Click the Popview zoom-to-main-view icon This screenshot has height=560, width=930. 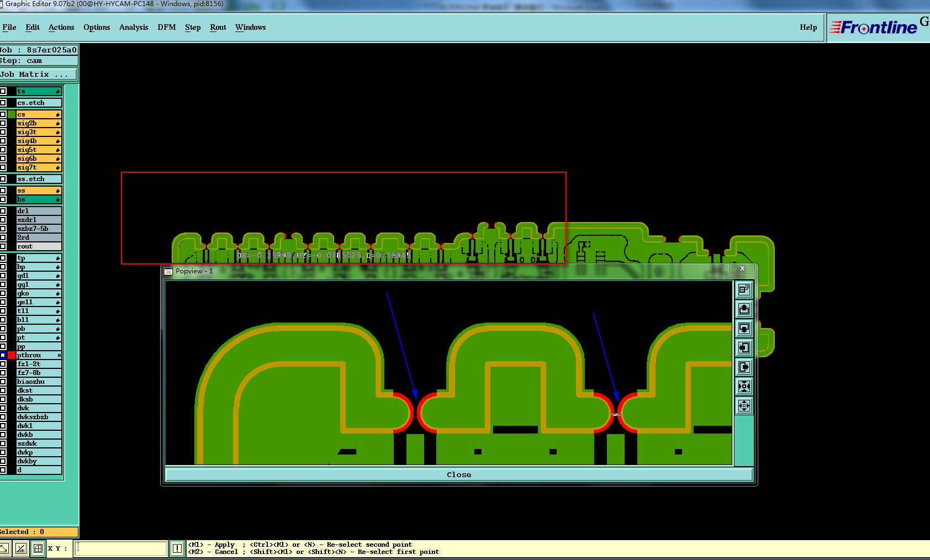(744, 289)
